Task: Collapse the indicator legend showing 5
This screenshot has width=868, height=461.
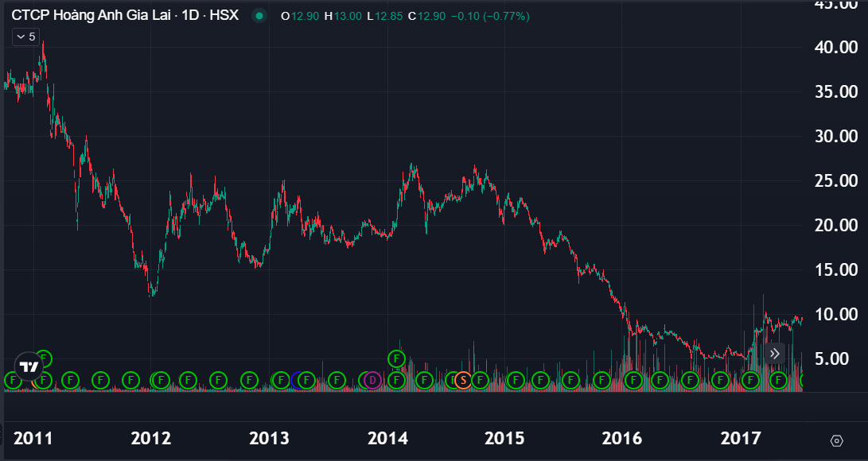Action: click(25, 37)
